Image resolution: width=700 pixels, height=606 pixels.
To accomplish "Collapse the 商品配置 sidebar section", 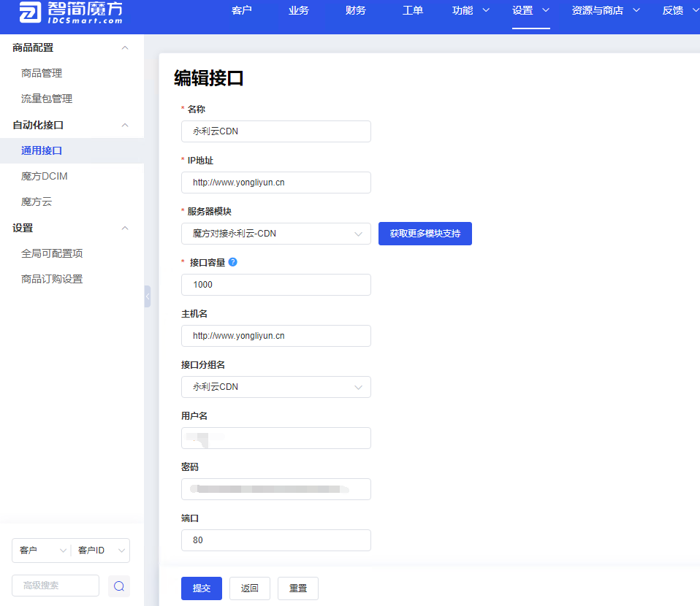I will click(x=124, y=47).
